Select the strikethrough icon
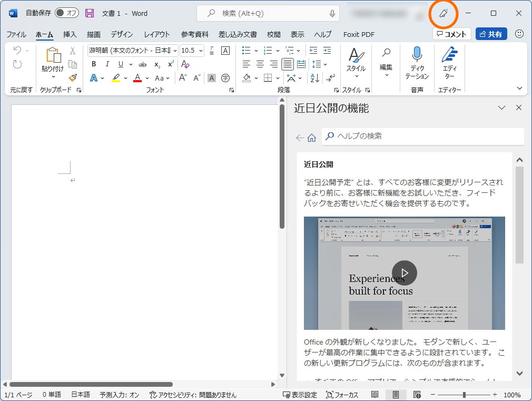 coord(143,64)
